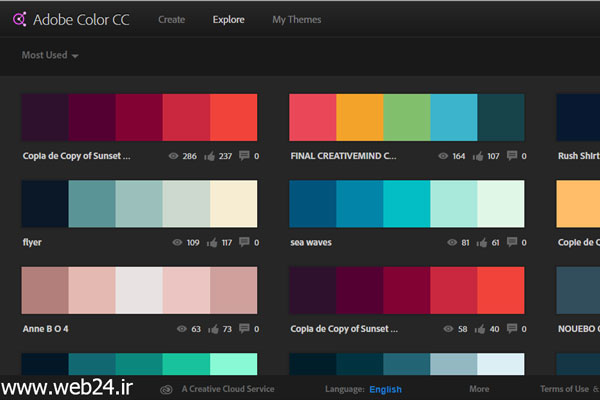Screen dimensions: 600x400
Task: Click eye icon showing 58 views
Action: click(448, 329)
